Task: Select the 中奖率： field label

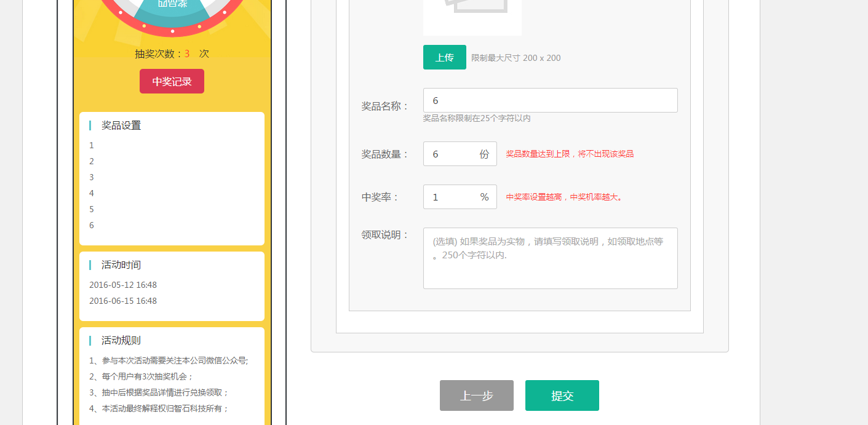Action: (380, 197)
